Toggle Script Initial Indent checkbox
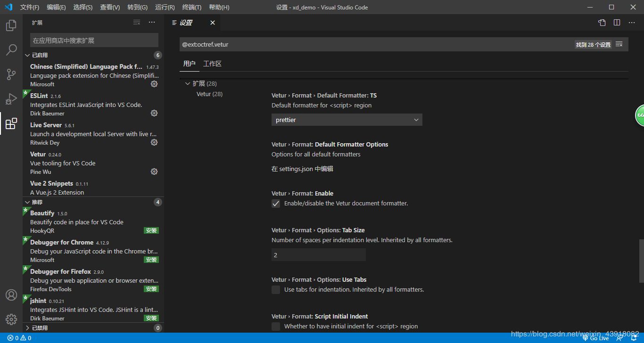Screen dimensions: 644x343 click(x=276, y=327)
